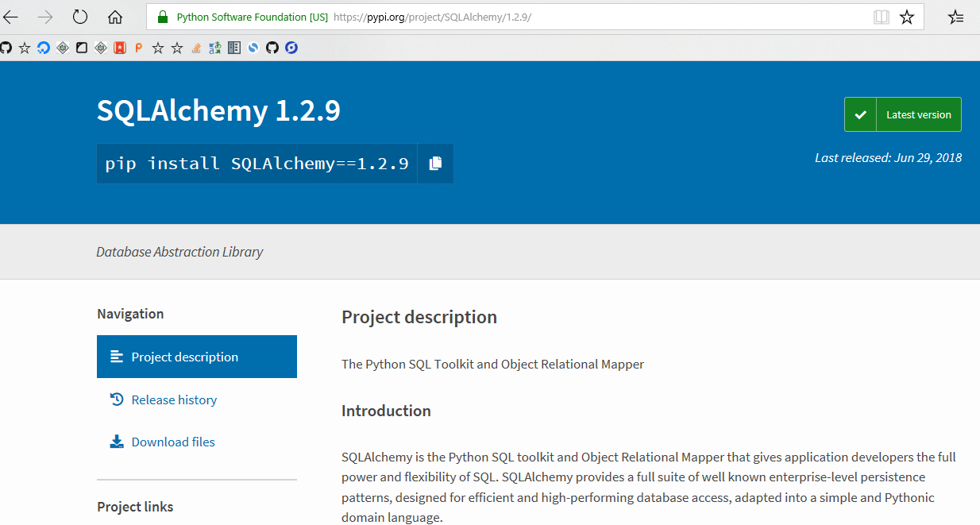Open the black square bookmark icon
This screenshot has height=525, width=980.
pos(82,48)
